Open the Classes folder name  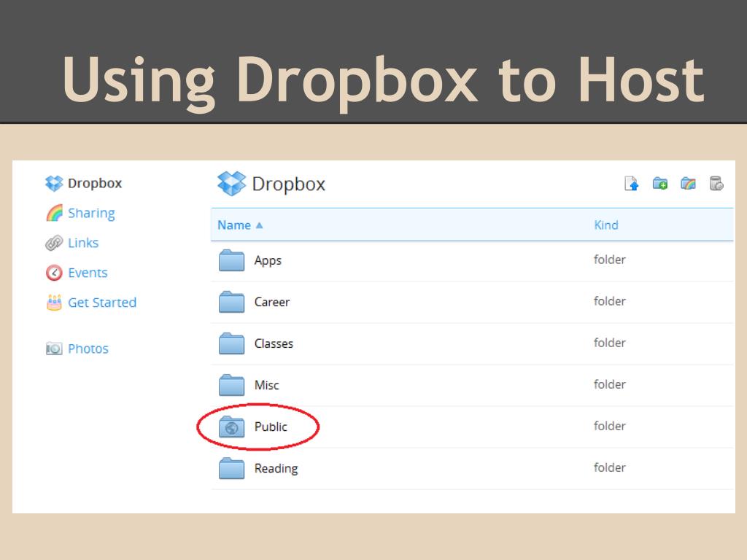(x=274, y=343)
